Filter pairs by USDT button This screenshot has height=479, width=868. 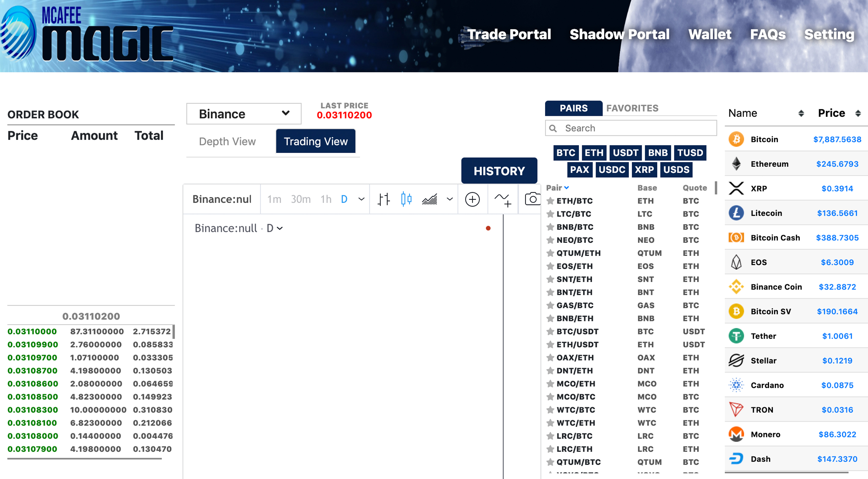click(625, 153)
